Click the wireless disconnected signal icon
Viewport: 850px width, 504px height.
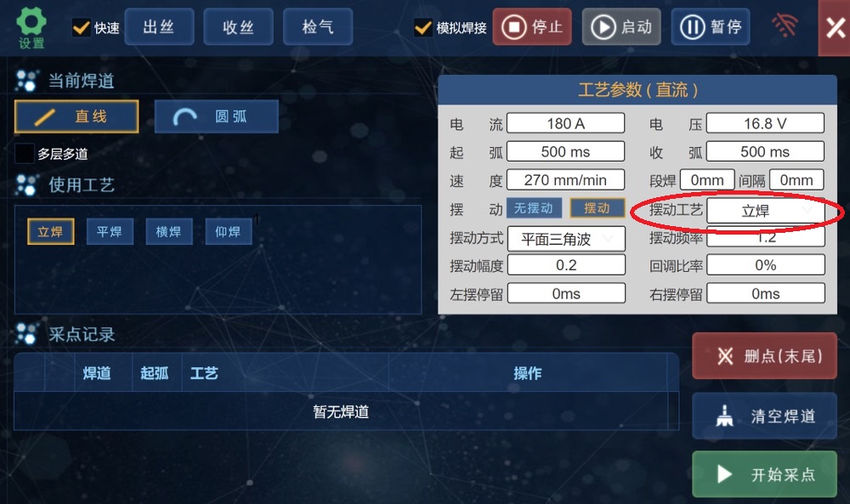click(784, 25)
